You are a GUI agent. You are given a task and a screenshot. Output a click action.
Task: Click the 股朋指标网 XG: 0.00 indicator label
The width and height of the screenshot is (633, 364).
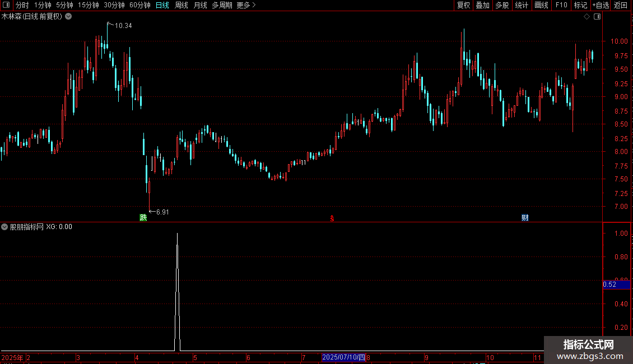click(41, 227)
